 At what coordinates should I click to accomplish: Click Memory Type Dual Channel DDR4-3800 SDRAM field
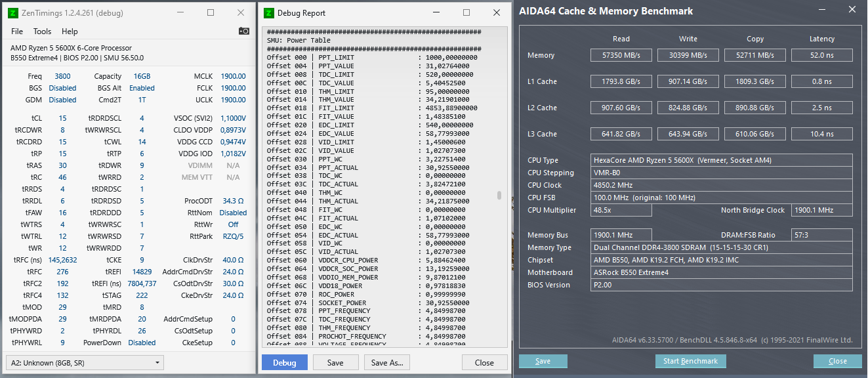(722, 247)
